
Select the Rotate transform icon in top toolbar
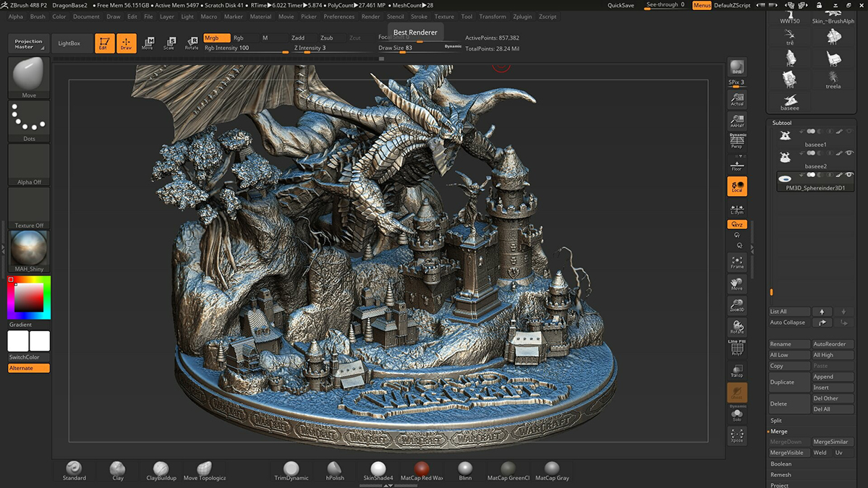tap(191, 43)
